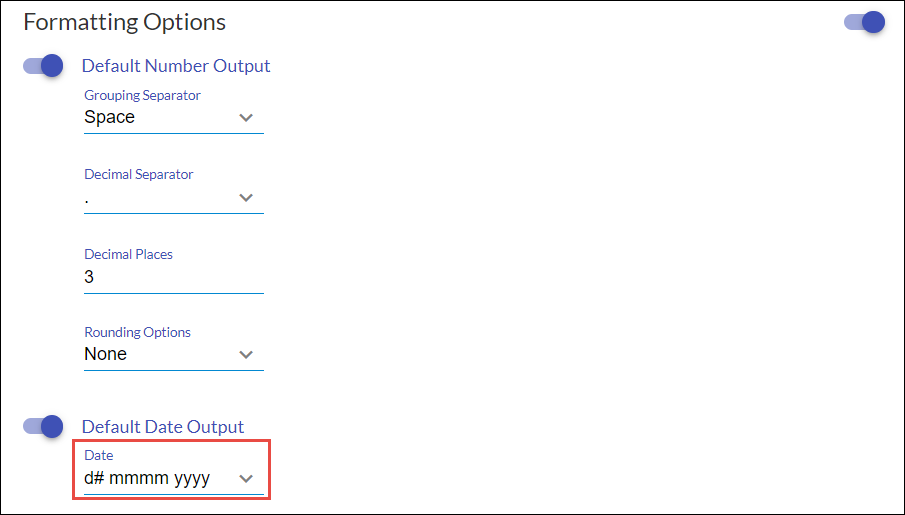Toggle the Formatting Options master switch
Screen dimensions: 905x515
(x=865, y=22)
